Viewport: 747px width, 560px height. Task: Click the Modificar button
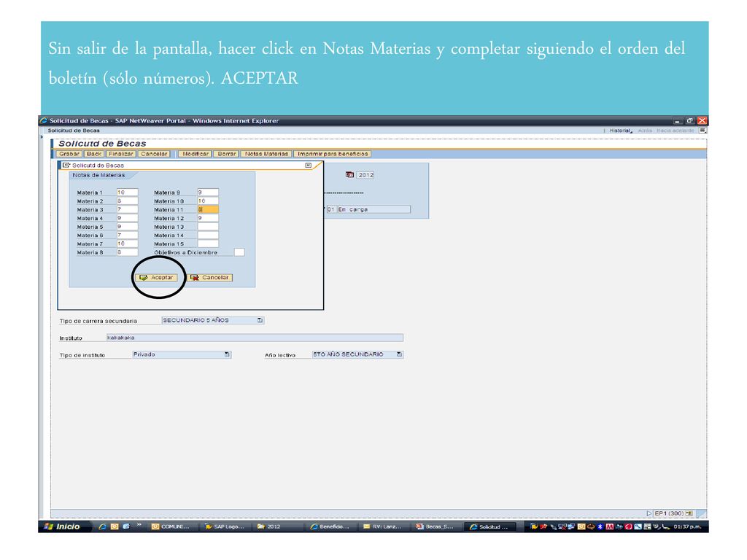click(x=196, y=154)
